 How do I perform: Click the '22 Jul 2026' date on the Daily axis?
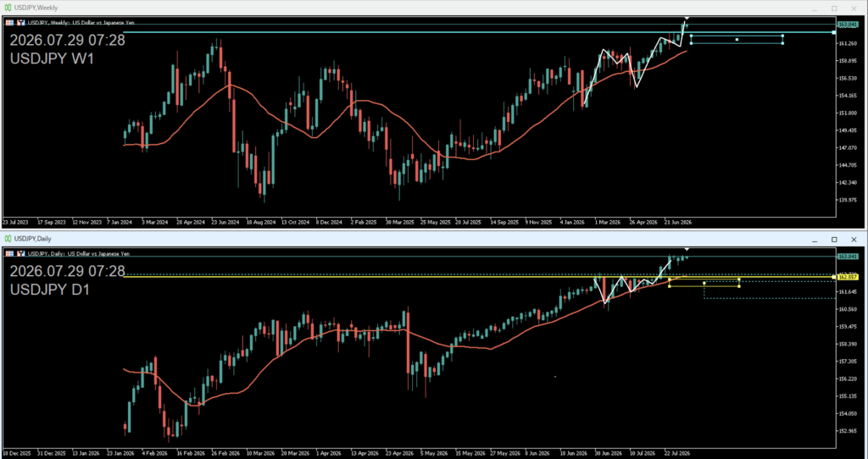pos(678,452)
